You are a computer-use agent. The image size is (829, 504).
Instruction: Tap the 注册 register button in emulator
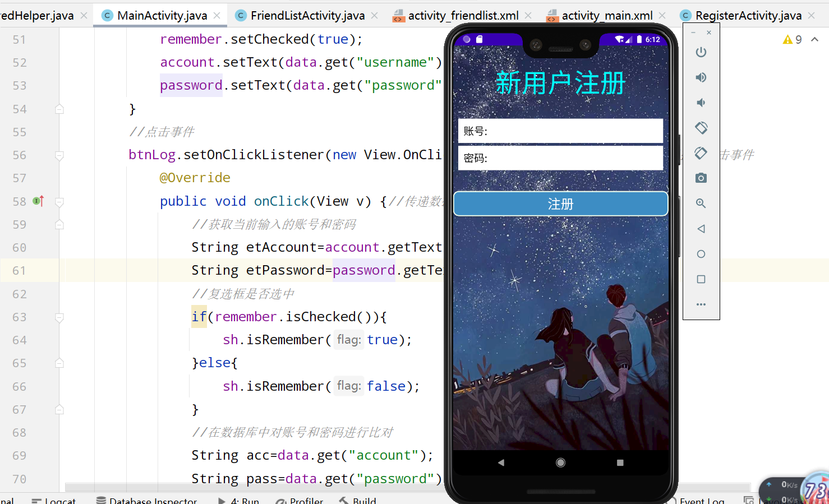pyautogui.click(x=560, y=204)
